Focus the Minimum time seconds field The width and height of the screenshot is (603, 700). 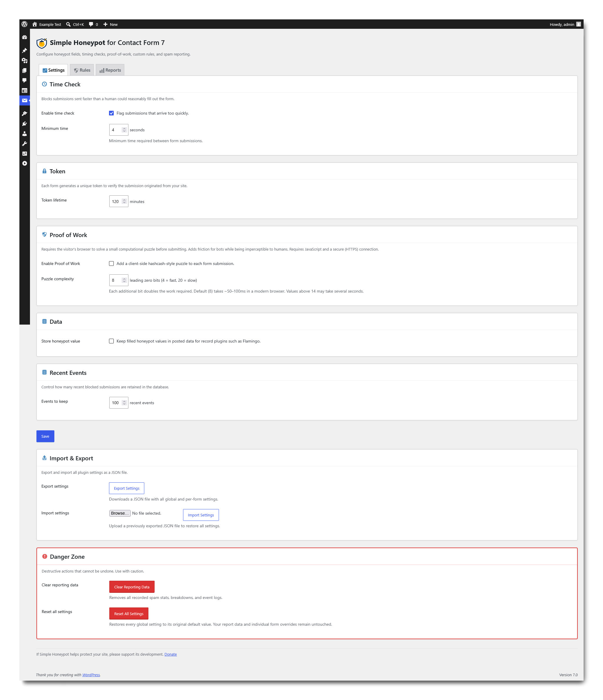(x=119, y=130)
